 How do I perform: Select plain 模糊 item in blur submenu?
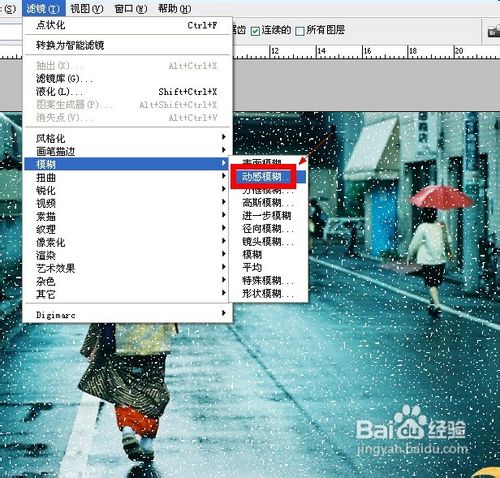(268, 255)
